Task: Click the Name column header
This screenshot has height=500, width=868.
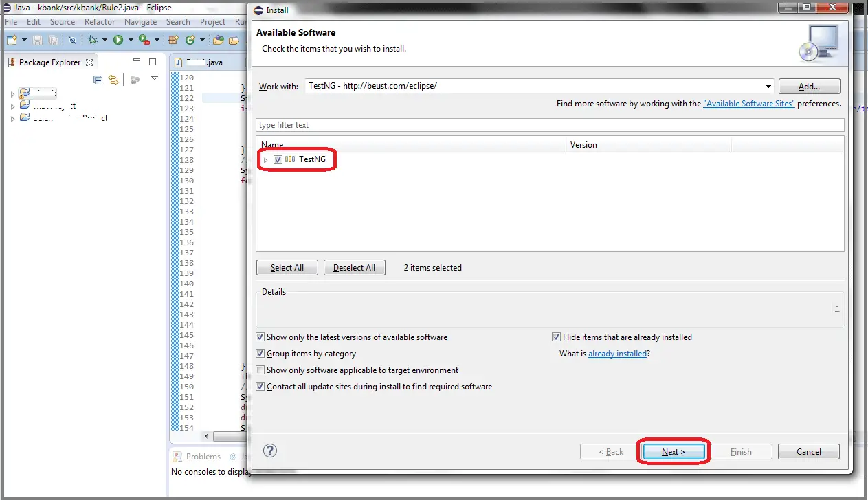Action: pos(412,145)
